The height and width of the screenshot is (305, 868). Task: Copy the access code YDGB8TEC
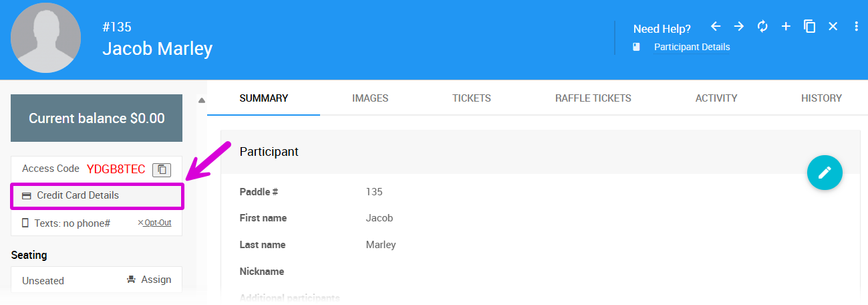[x=162, y=170]
